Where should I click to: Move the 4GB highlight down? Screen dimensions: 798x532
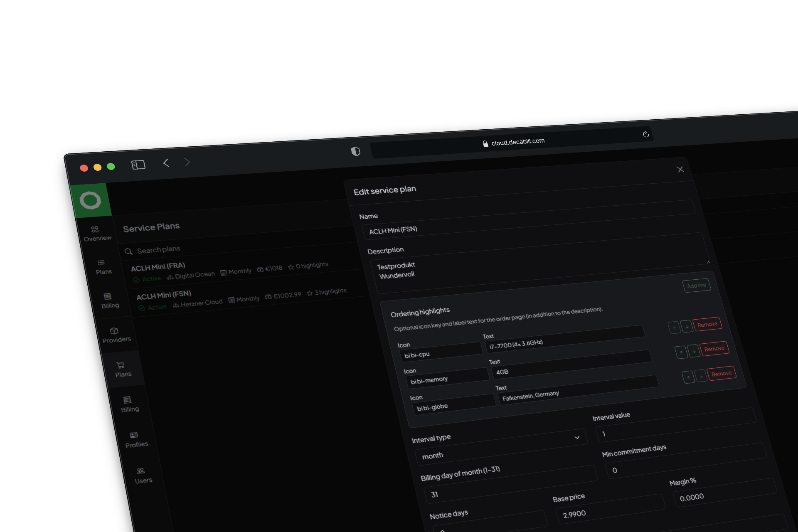[694, 351]
